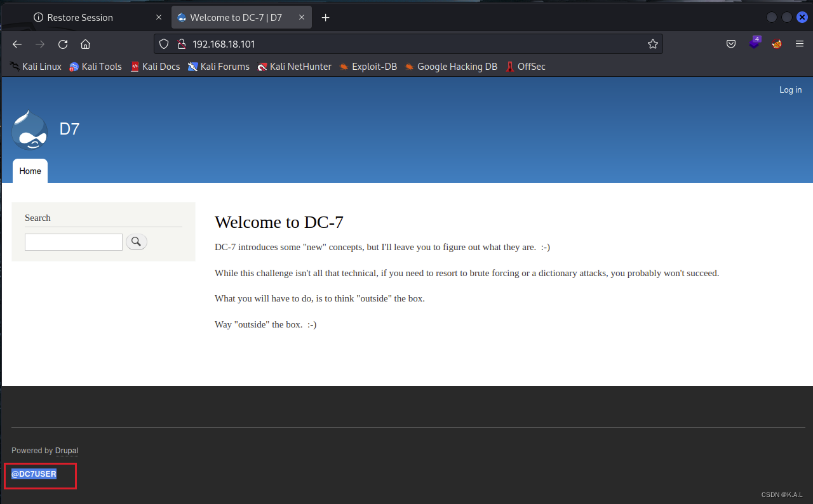This screenshot has width=813, height=504.
Task: Open the Pocket save icon
Action: (731, 44)
